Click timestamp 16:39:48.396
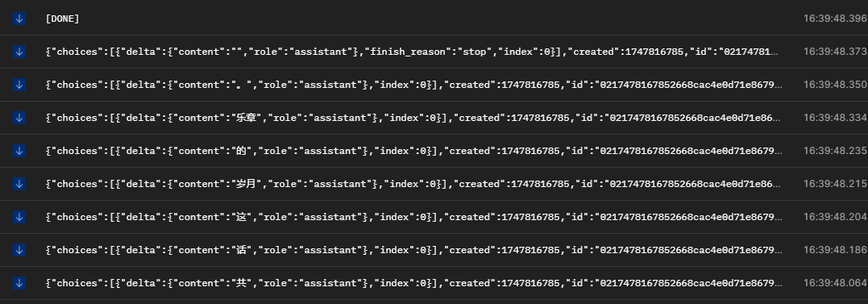868x304 pixels. click(x=835, y=19)
